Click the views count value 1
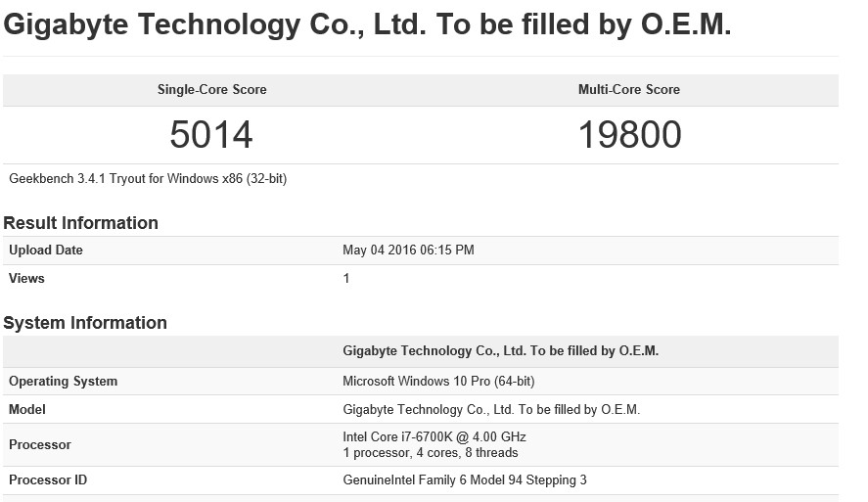 tap(346, 278)
